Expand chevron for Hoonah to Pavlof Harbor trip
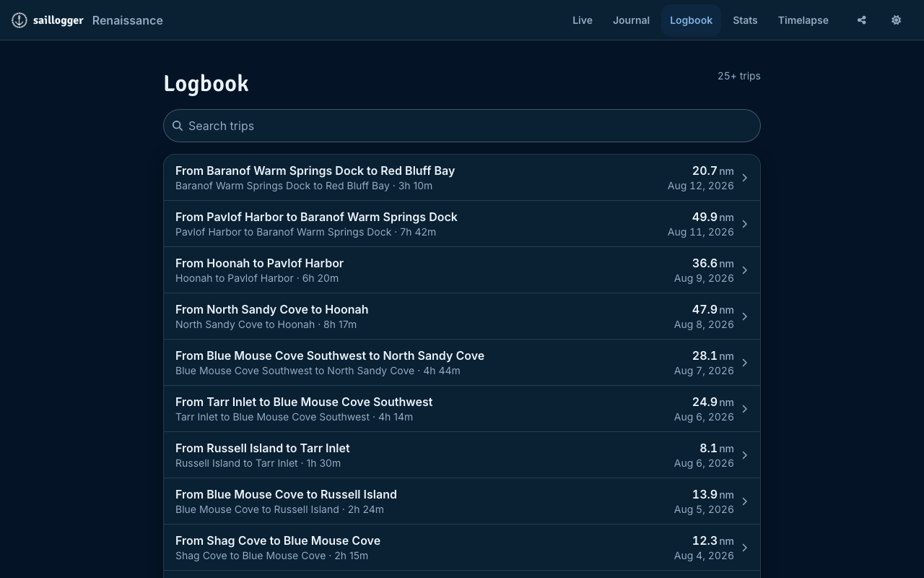Screen dimensions: 924x578 click(744, 270)
